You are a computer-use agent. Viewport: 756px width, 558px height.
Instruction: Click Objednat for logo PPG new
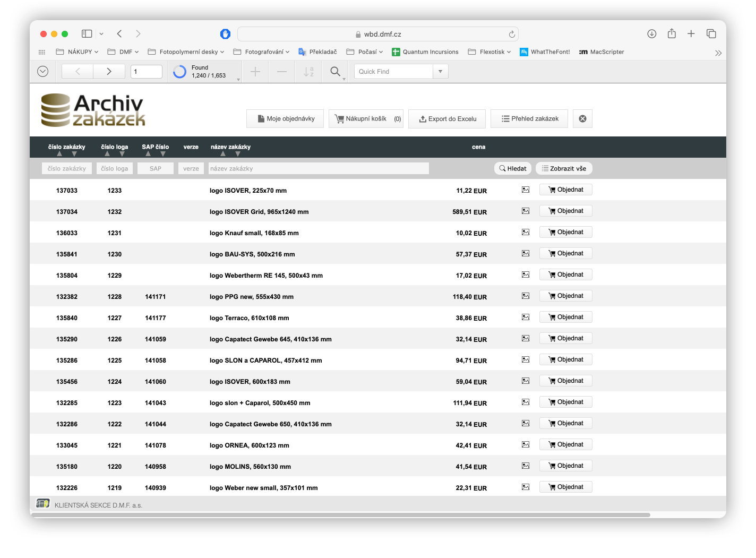565,296
